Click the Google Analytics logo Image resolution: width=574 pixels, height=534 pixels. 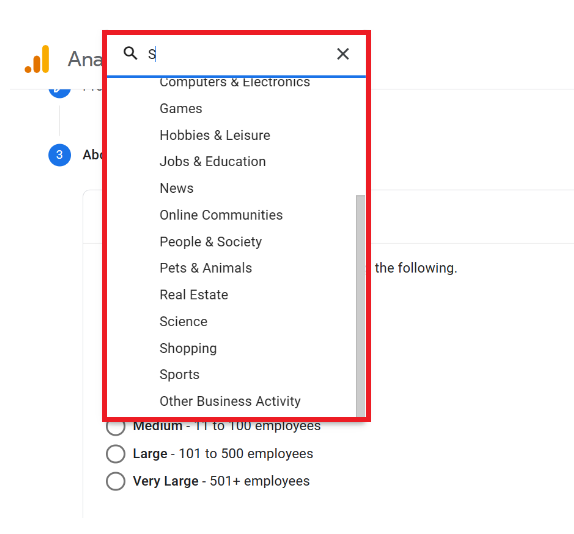coord(37,59)
